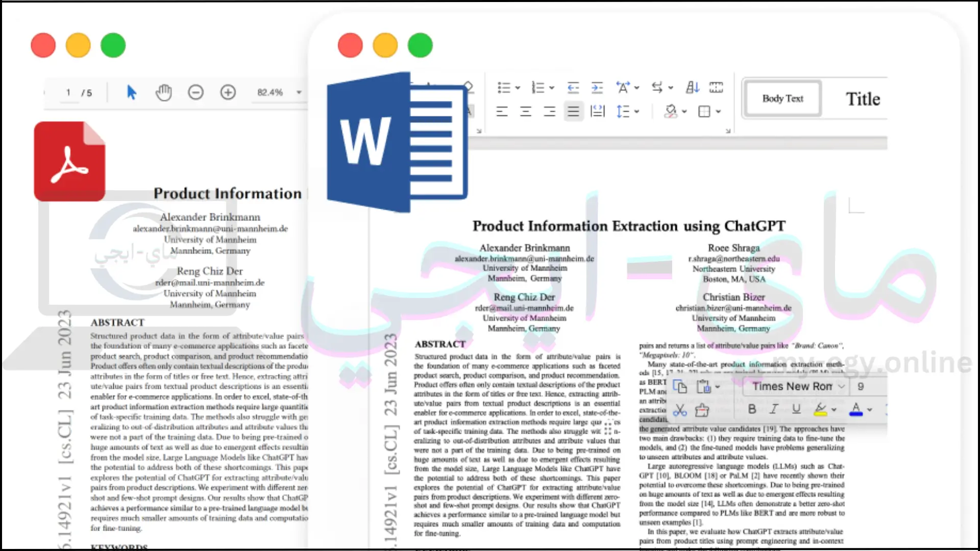Open line spacing options dropdown arrow

(x=636, y=111)
